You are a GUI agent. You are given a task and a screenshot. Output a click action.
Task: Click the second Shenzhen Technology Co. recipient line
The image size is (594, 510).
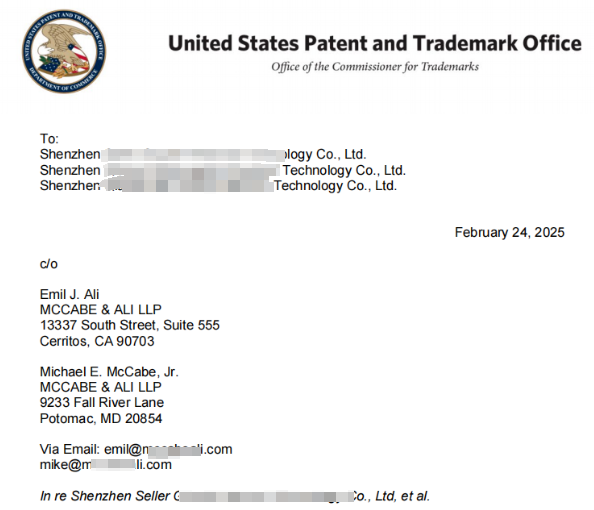(x=223, y=171)
